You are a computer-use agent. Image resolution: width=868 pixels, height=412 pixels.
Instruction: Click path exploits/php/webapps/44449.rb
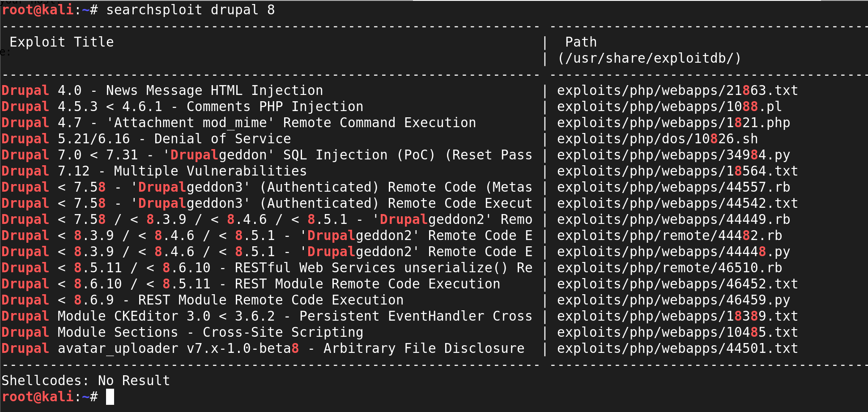[673, 219]
